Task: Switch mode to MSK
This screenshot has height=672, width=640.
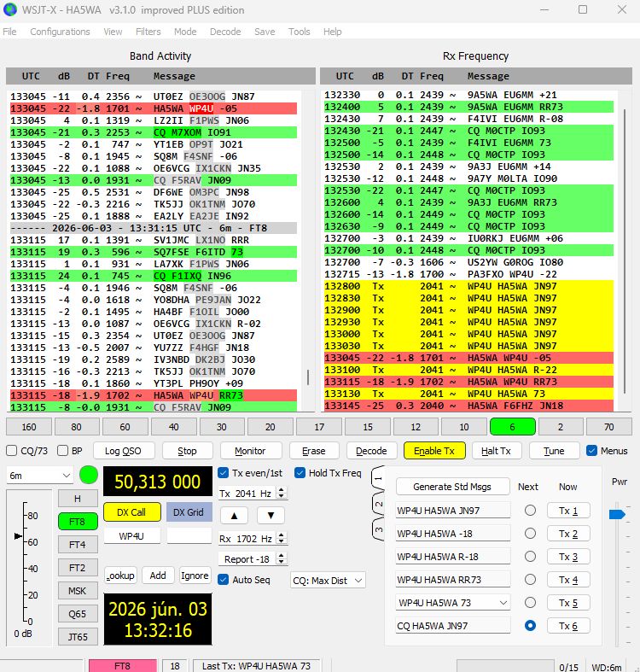Action: click(x=78, y=591)
